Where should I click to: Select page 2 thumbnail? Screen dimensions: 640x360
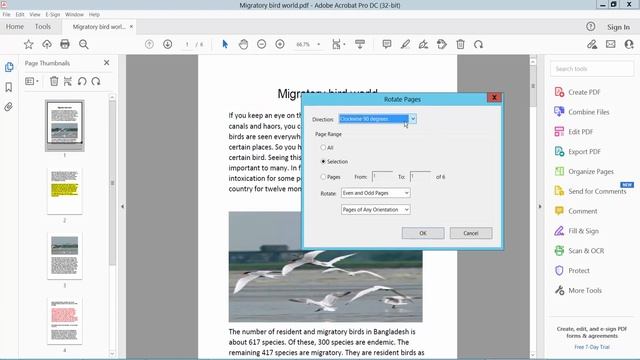[x=64, y=191]
